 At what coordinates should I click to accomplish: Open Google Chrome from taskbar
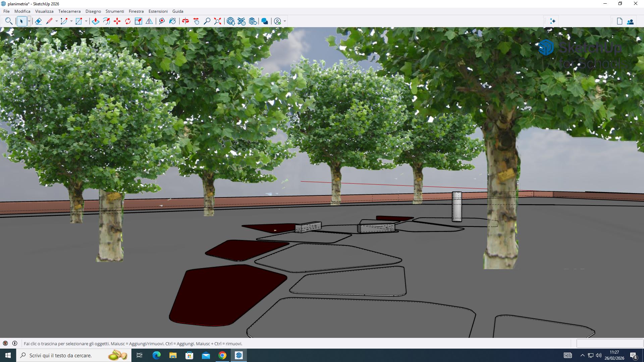222,355
